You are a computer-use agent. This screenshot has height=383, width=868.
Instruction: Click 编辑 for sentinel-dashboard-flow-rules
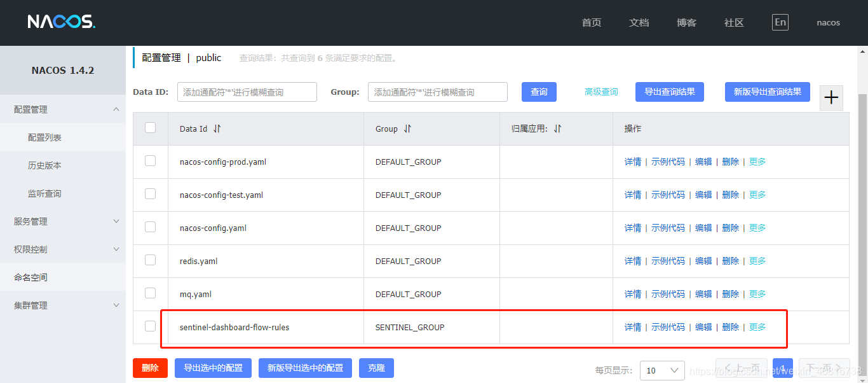coord(703,327)
